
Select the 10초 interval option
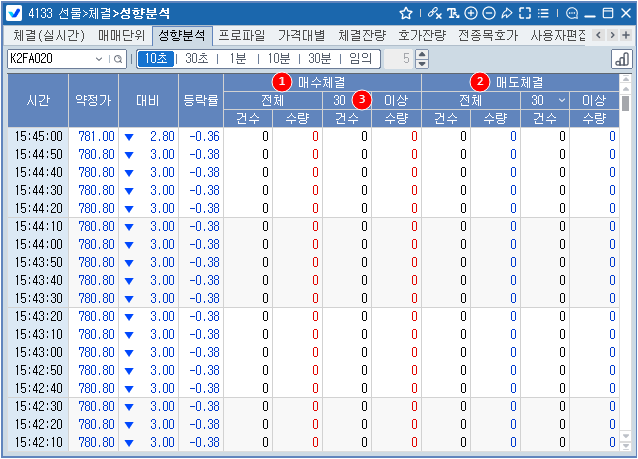point(156,59)
